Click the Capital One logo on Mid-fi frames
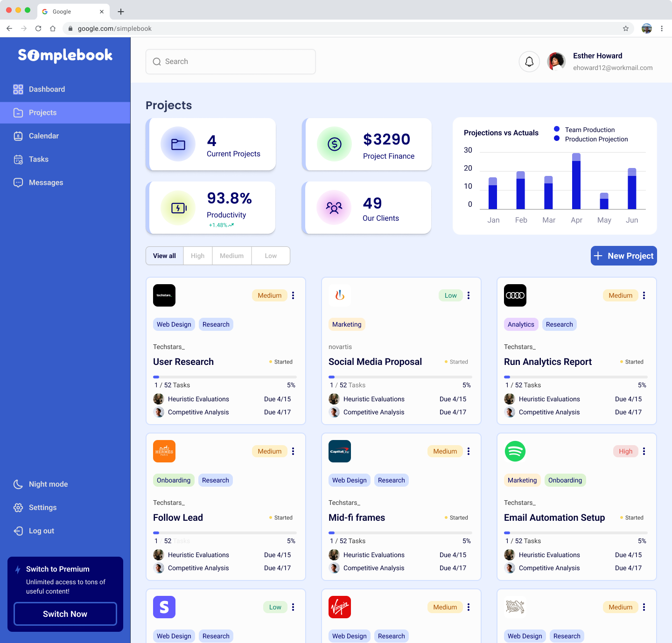 340,451
